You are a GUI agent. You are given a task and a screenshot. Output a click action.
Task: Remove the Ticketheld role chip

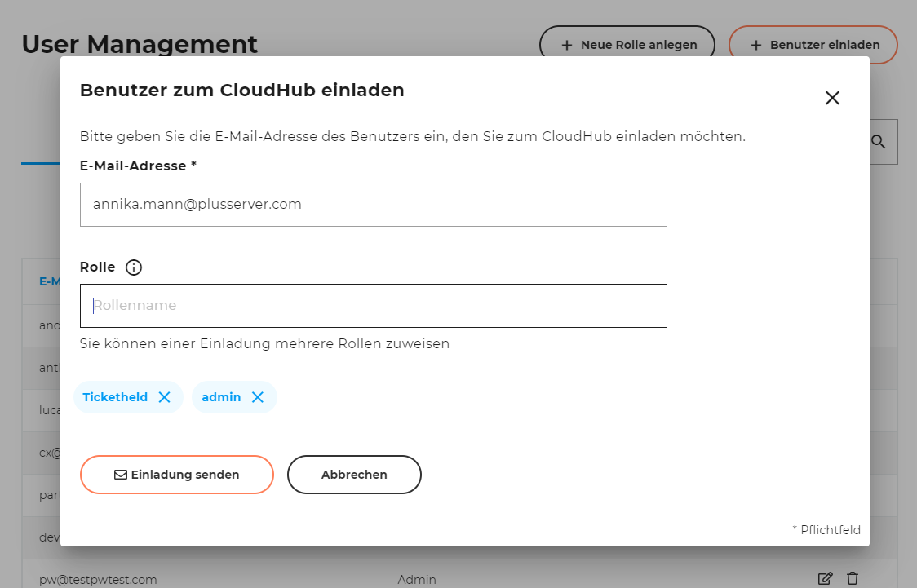pos(165,397)
